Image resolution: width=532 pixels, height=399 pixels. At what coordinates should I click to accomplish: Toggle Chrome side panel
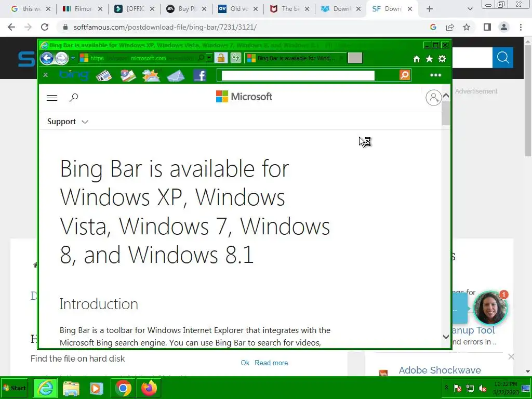487,27
